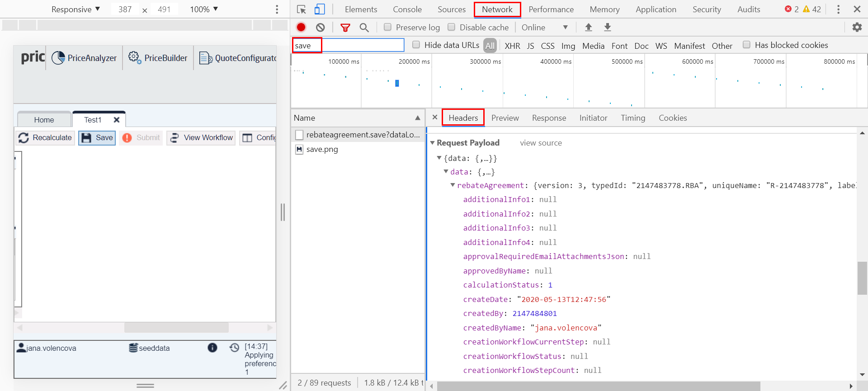
Task: Stop recording network log
Action: tap(301, 28)
